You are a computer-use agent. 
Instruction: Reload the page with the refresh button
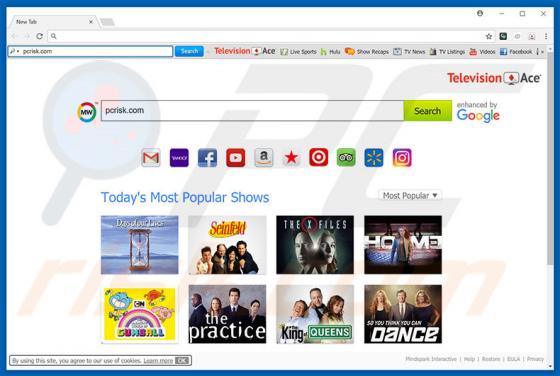40,36
